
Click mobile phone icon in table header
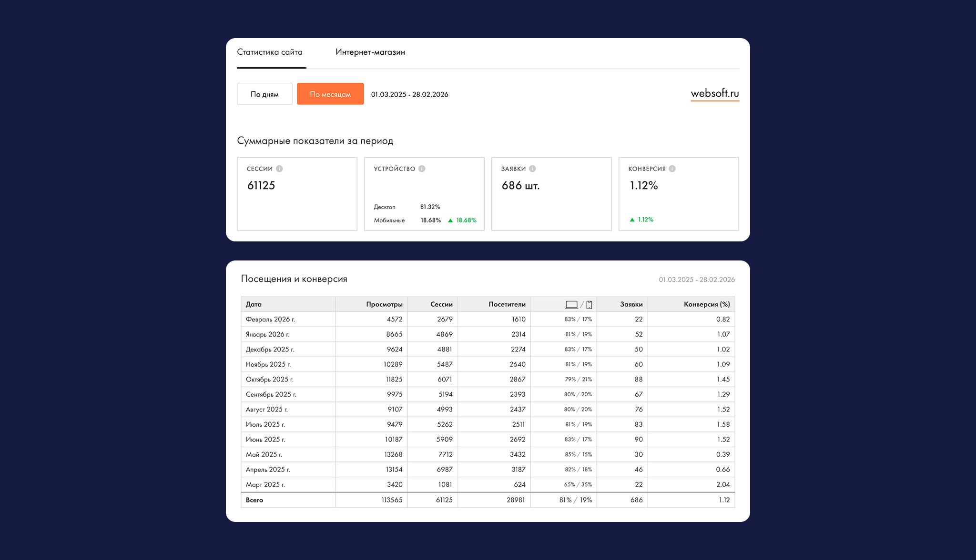click(589, 305)
